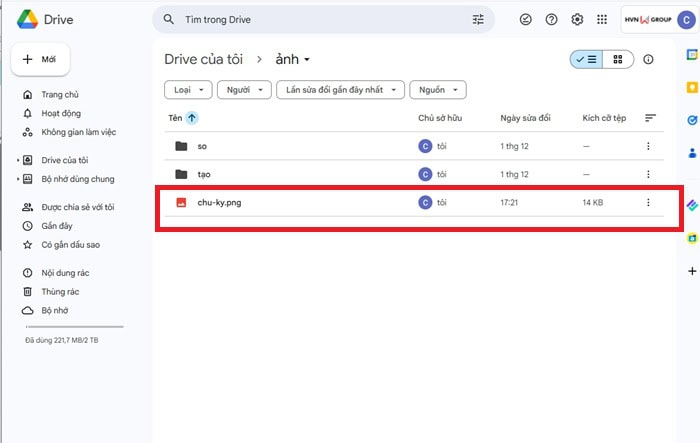Switch to grid layout view
700x443 pixels.
click(x=618, y=60)
